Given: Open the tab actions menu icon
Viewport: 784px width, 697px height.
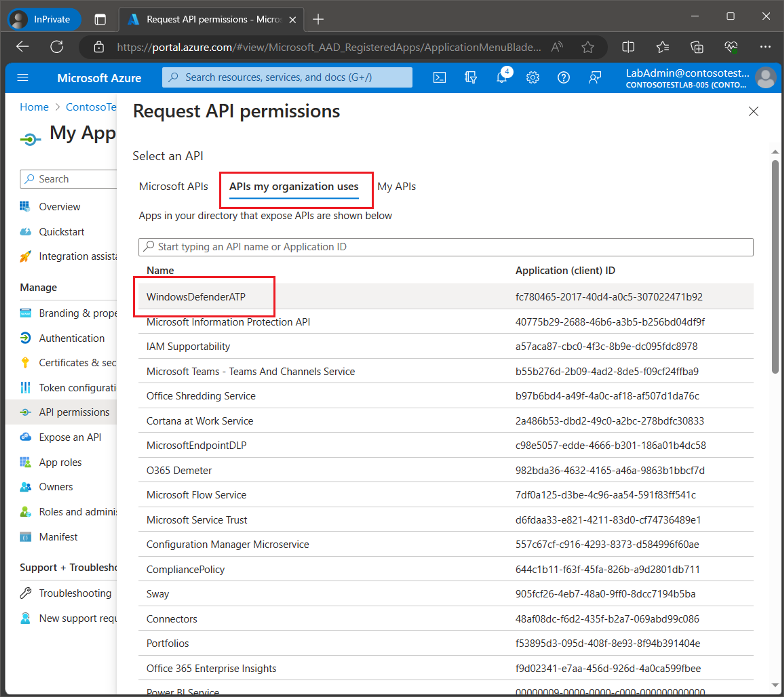Looking at the screenshot, I should pos(100,19).
